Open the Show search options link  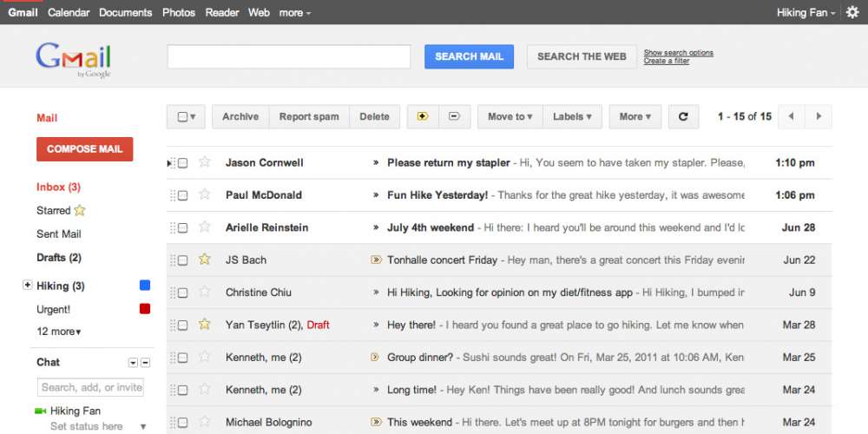[x=678, y=53]
